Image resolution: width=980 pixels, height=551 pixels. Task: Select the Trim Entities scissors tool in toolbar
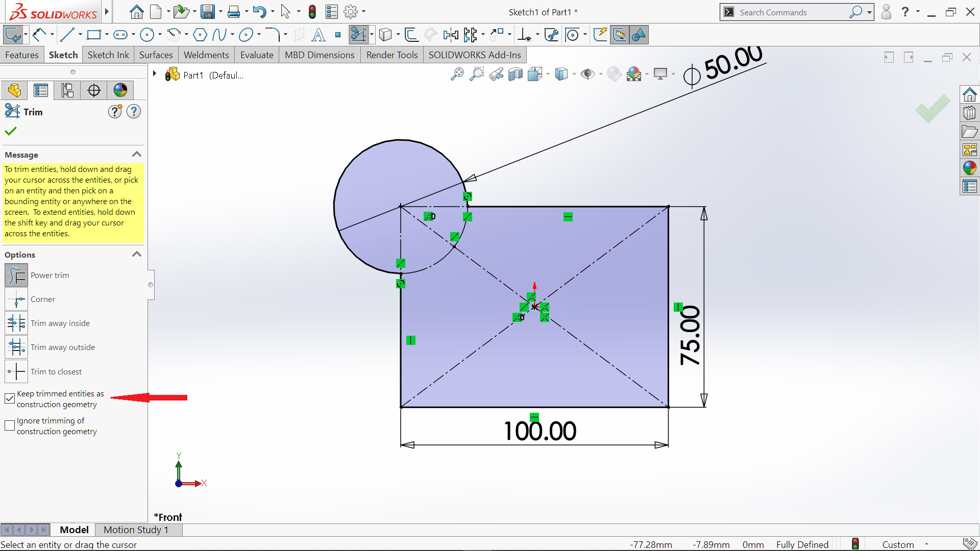[x=358, y=35]
